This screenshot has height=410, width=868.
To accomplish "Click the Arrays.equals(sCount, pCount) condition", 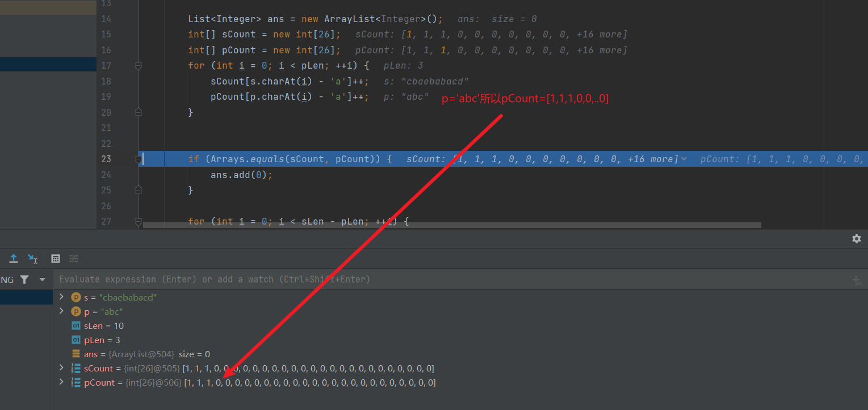I will 293,159.
